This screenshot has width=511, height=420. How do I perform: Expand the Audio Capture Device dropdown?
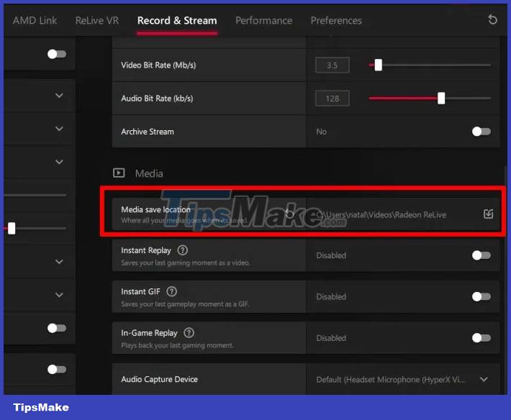pyautogui.click(x=484, y=379)
